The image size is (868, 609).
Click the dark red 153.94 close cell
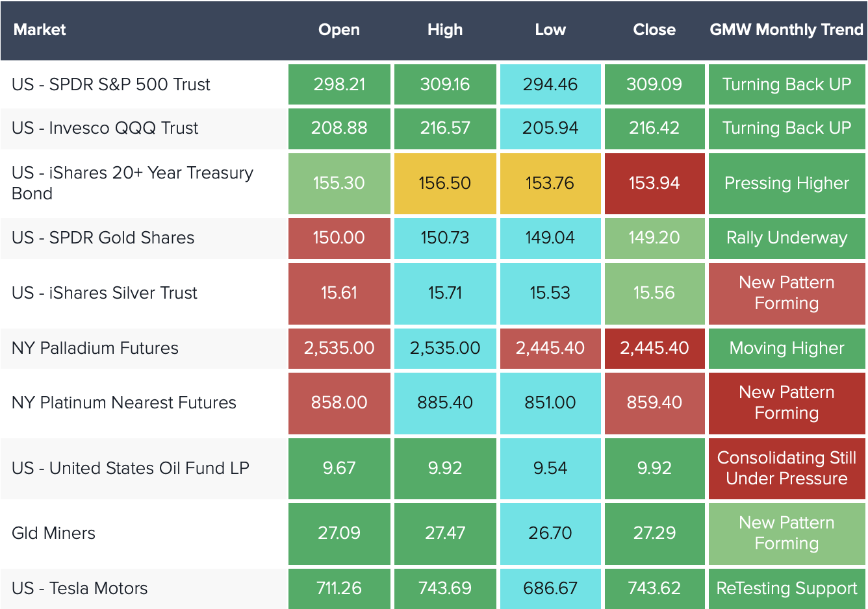[x=654, y=183]
